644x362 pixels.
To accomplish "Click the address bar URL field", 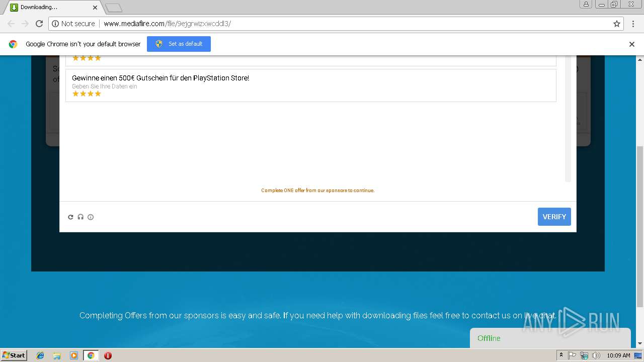I will point(335,24).
